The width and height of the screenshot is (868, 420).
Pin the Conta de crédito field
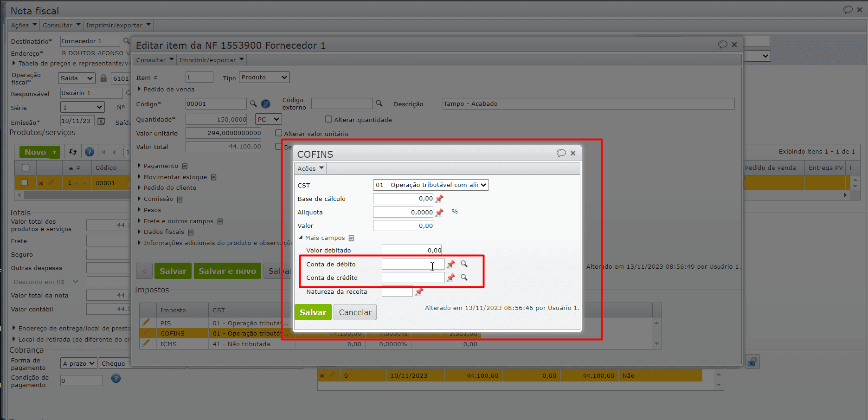(x=450, y=278)
